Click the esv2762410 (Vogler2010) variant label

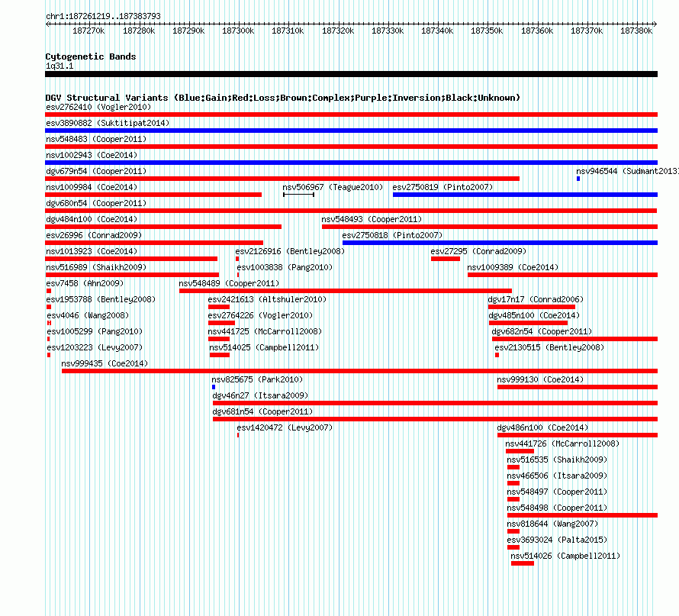(98, 107)
